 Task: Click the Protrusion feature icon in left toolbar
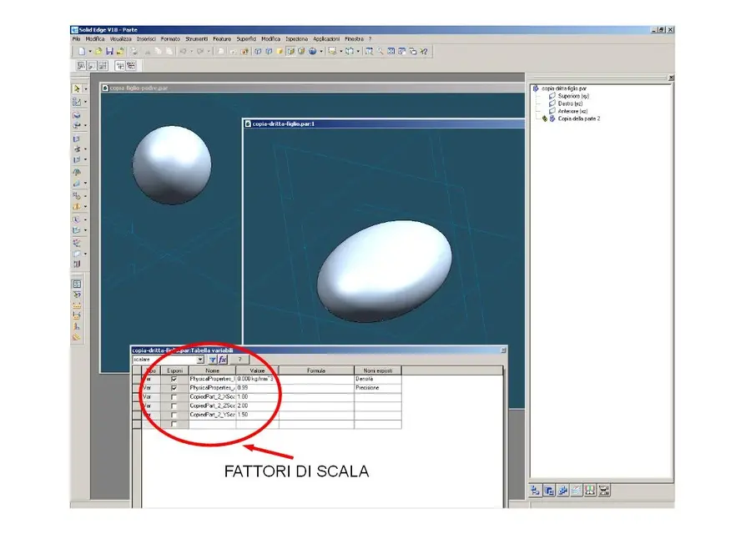click(77, 114)
